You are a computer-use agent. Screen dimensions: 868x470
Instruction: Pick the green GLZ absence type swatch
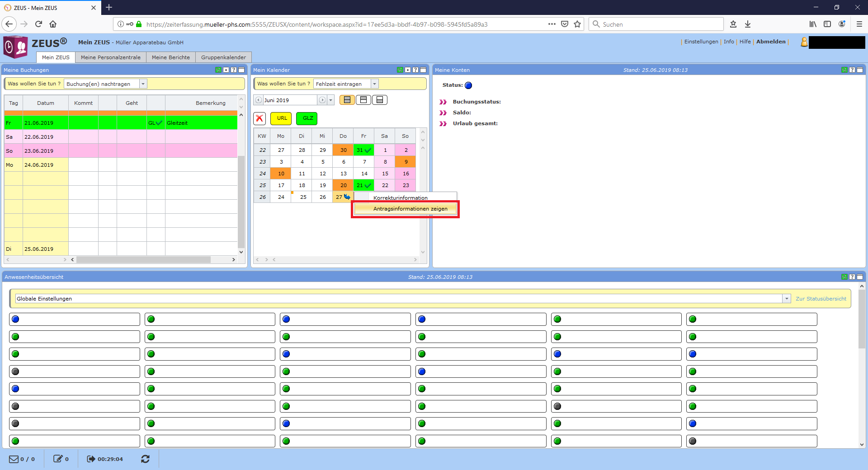click(307, 118)
